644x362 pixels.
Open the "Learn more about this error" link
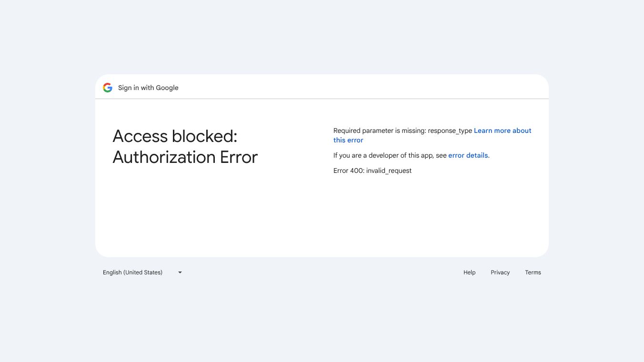click(x=502, y=131)
